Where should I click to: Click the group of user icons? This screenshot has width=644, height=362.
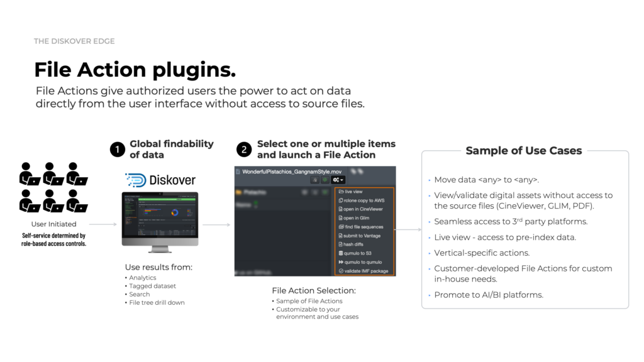pyautogui.click(x=53, y=187)
